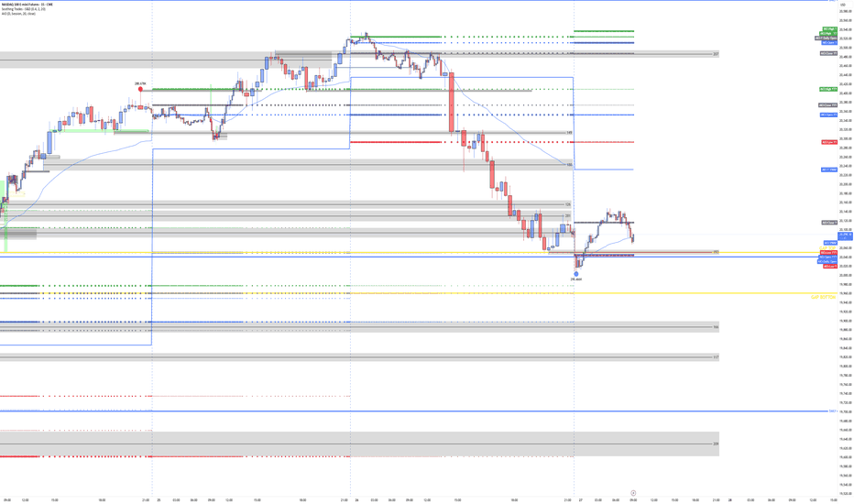Click the date label 28 on time axis
The width and height of the screenshot is (854, 504).
pos(730,499)
